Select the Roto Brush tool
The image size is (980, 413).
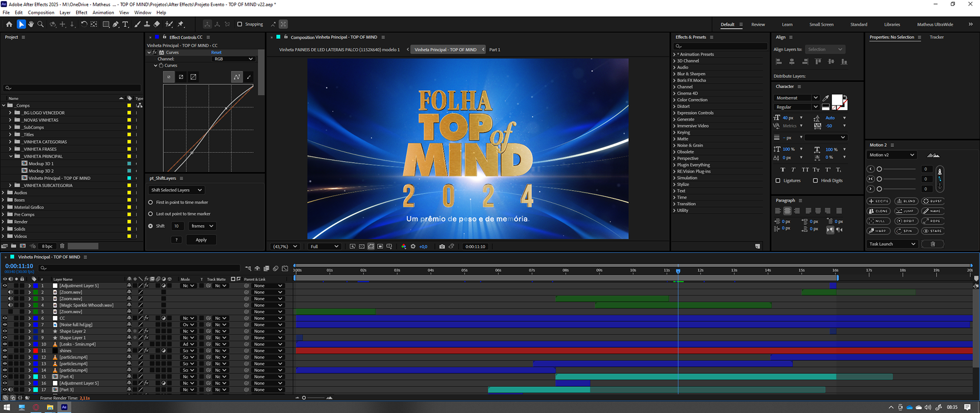click(x=169, y=24)
